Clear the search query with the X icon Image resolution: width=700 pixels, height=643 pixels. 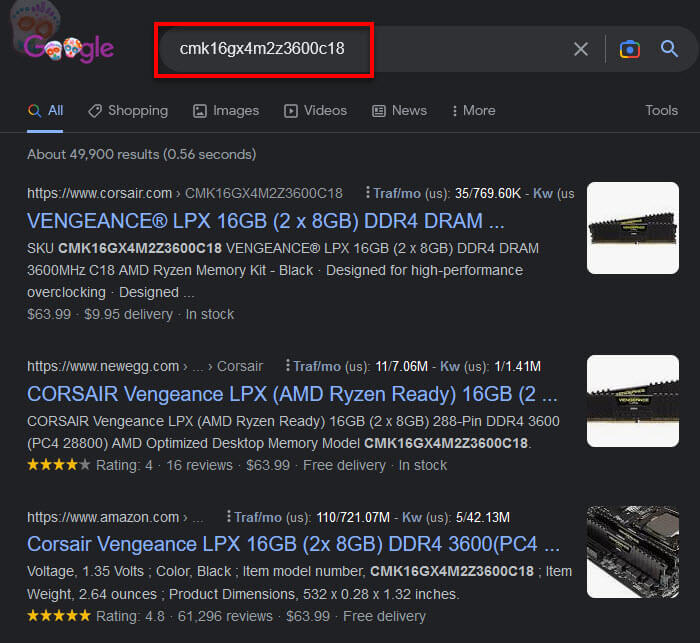tap(581, 49)
